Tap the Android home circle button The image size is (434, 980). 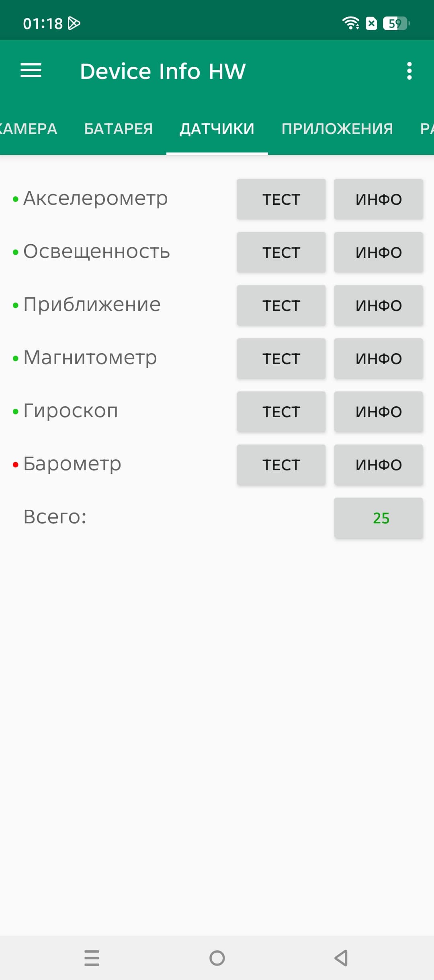click(x=217, y=957)
